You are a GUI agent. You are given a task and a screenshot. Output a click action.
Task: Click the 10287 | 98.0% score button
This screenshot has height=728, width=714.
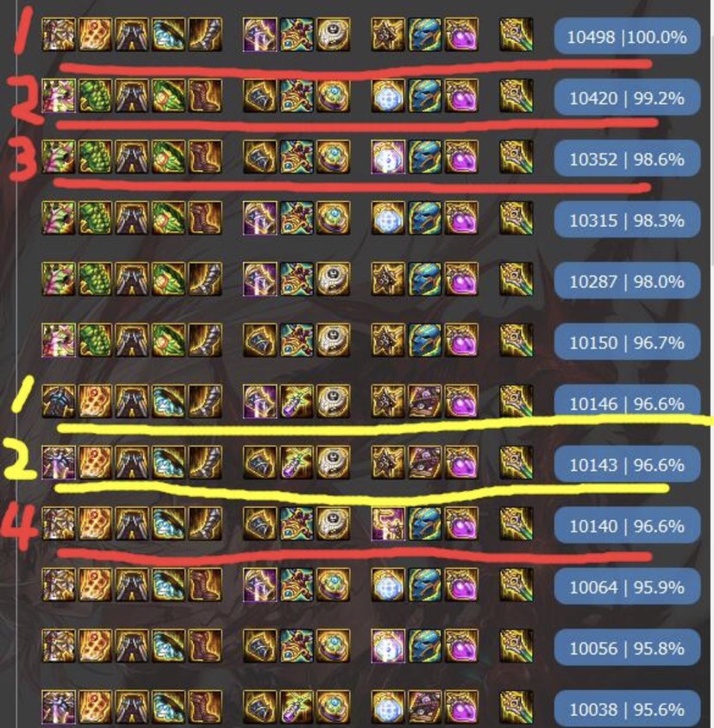coord(627,281)
